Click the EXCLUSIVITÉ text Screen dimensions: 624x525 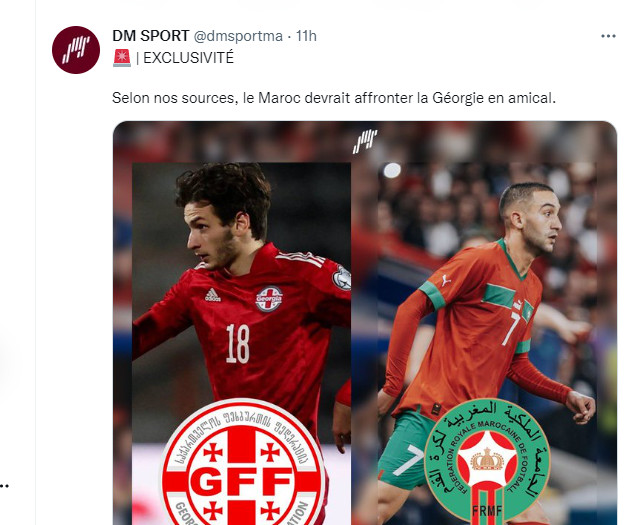click(x=188, y=58)
